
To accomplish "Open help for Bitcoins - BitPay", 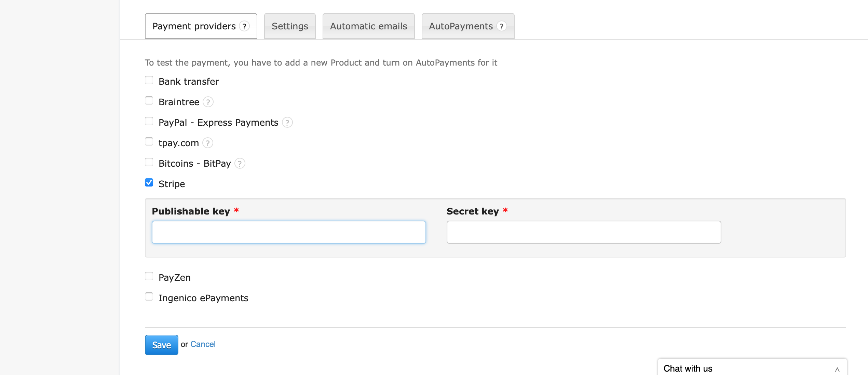I will (x=240, y=163).
